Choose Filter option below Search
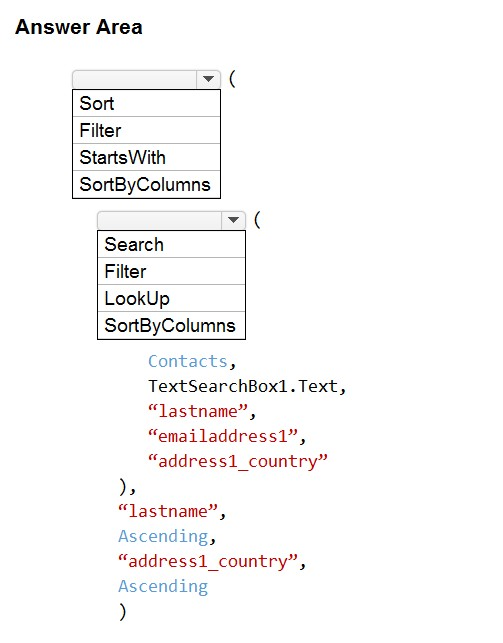Image resolution: width=503 pixels, height=643 pixels. click(171, 271)
